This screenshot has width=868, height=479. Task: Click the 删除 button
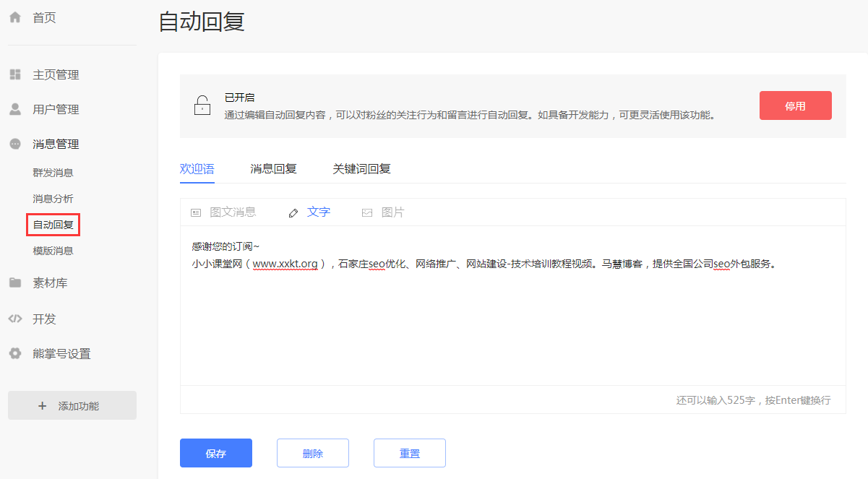click(x=313, y=453)
